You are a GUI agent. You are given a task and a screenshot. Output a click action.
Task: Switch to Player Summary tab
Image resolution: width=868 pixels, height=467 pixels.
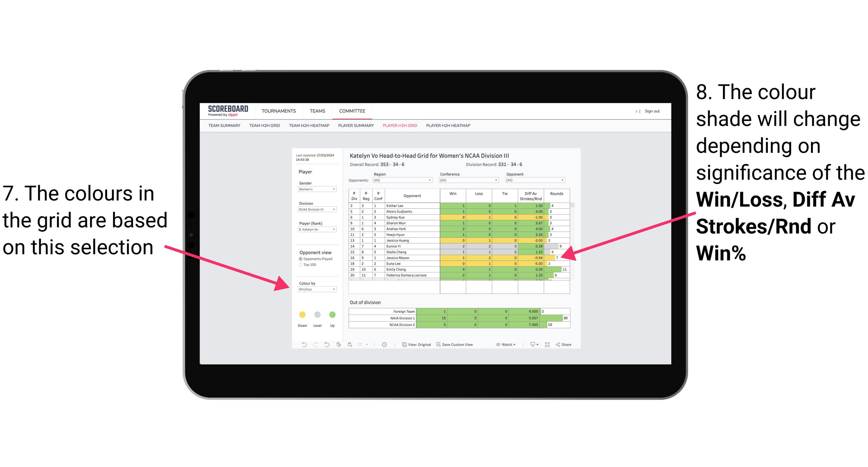pyautogui.click(x=356, y=127)
